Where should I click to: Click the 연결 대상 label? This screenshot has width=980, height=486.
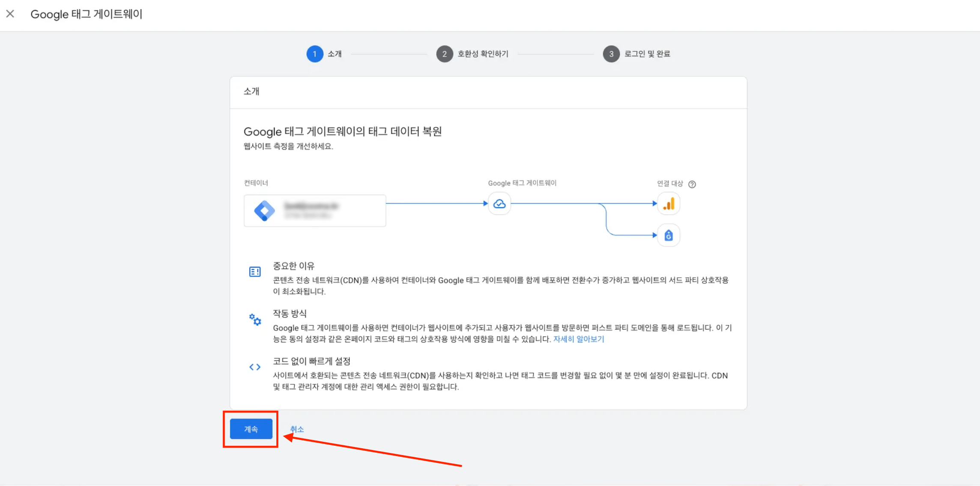click(670, 183)
